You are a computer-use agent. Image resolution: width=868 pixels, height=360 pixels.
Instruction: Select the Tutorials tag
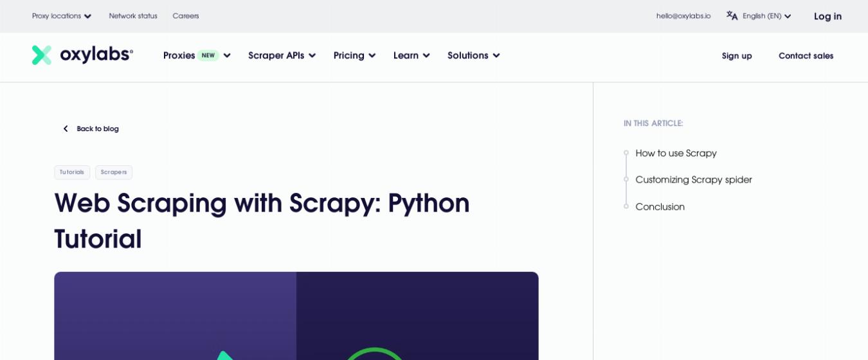pos(72,172)
